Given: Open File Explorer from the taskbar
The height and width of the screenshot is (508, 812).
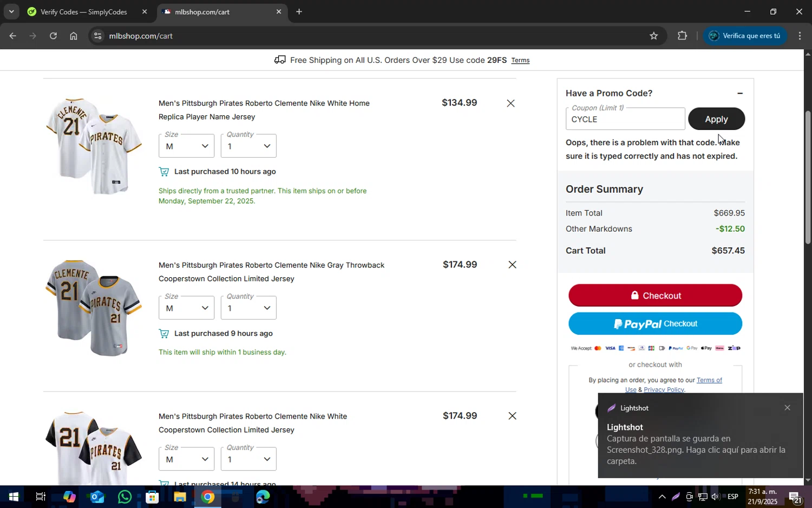Looking at the screenshot, I should (180, 497).
